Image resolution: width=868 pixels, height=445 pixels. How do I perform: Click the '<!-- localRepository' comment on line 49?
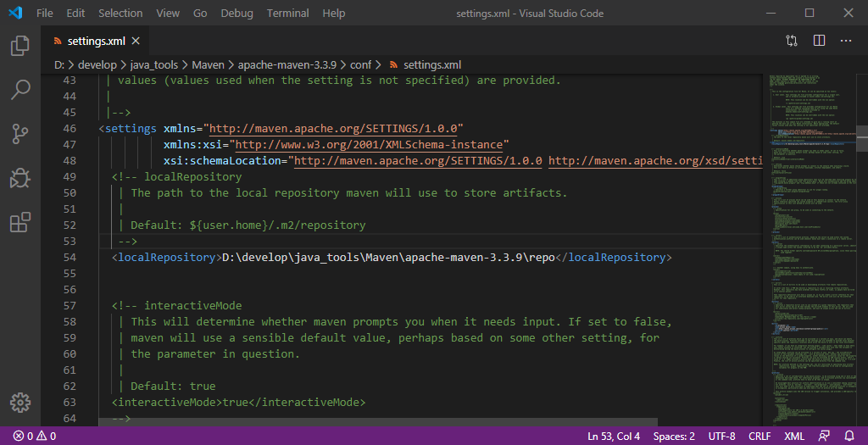point(176,176)
